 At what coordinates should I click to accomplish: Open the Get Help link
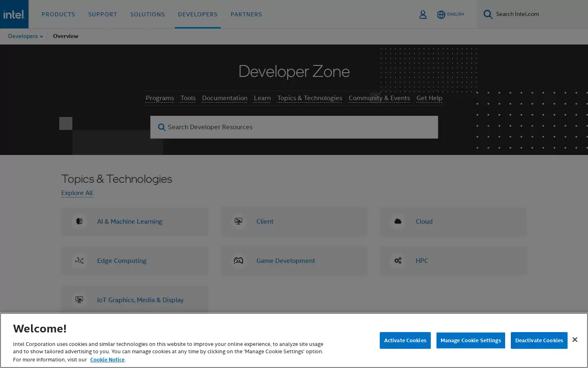[x=429, y=98]
